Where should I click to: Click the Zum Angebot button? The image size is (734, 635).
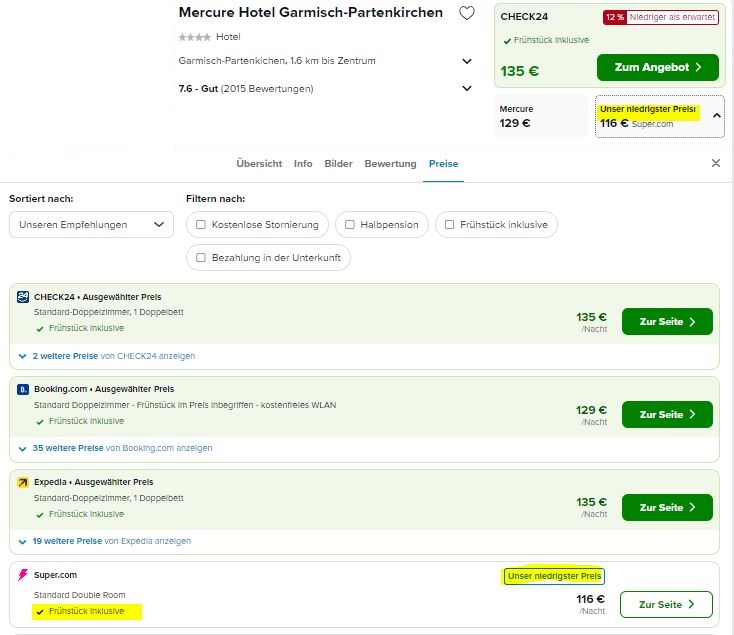[x=658, y=67]
